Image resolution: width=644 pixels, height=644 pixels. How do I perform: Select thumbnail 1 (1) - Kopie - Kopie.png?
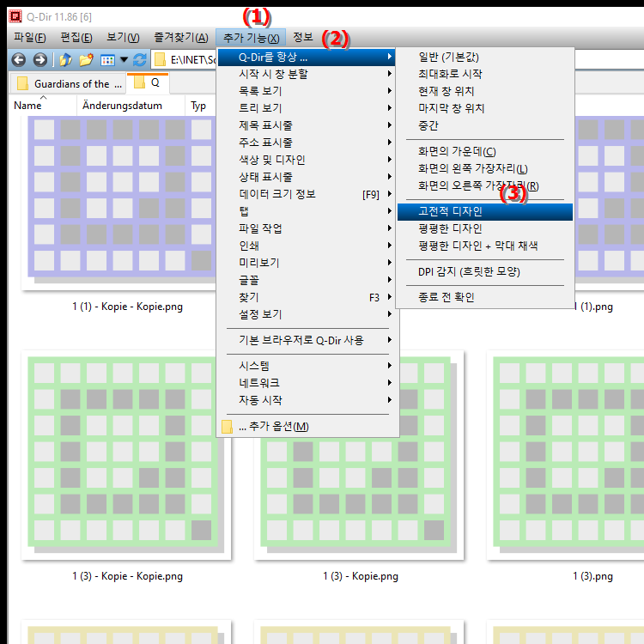[118, 204]
